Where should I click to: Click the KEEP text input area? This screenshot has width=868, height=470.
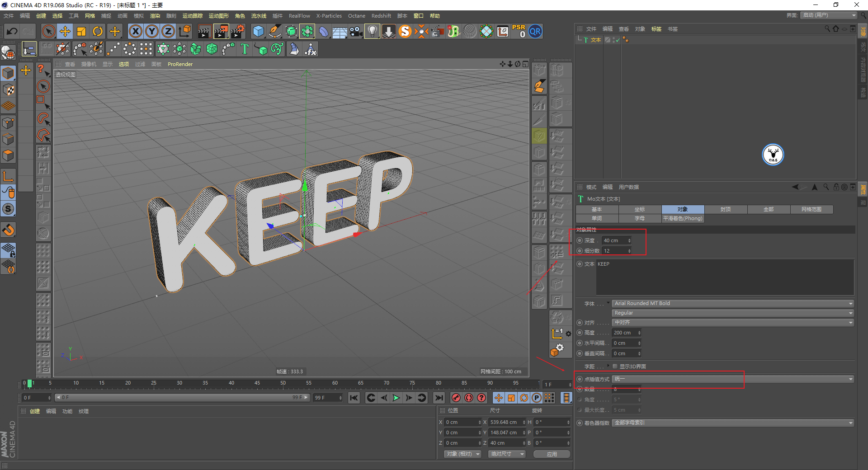pyautogui.click(x=725, y=277)
